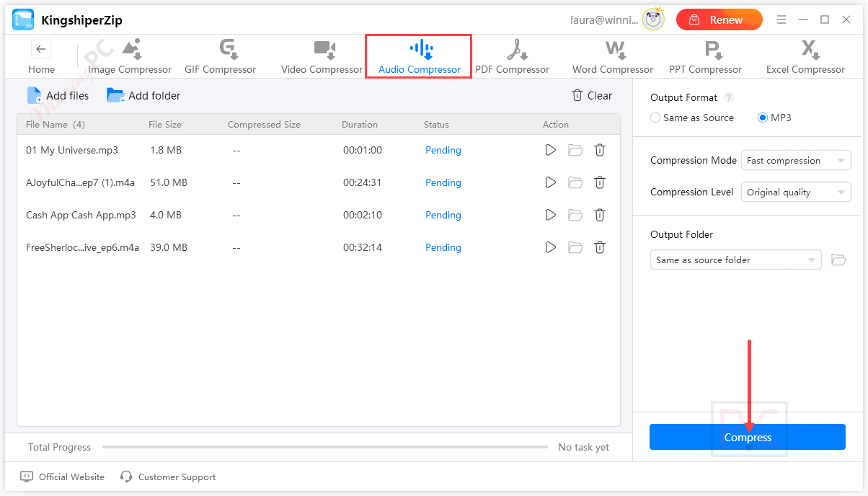Open folder icon for Cash App Cash App.mp3
This screenshot has height=496, width=868.
(575, 215)
